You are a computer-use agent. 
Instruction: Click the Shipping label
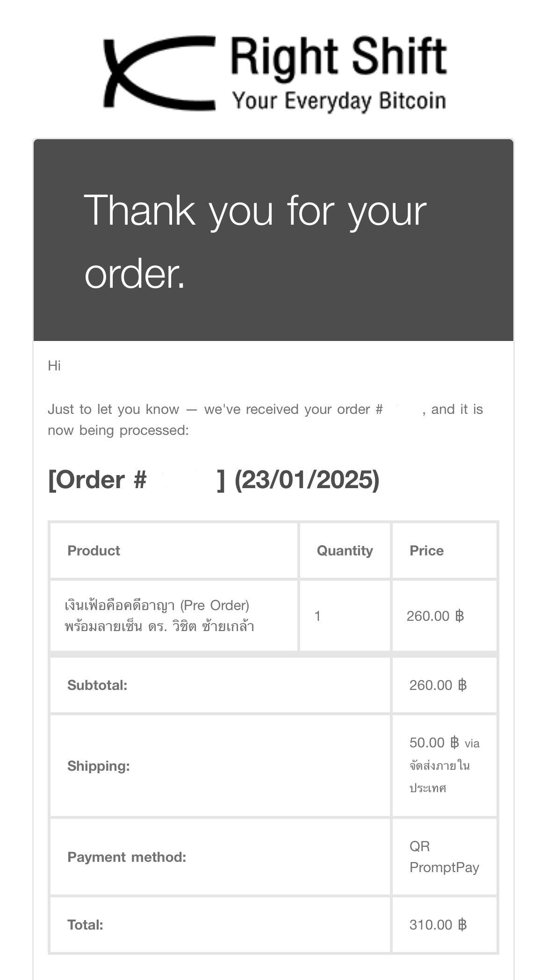[x=99, y=766]
